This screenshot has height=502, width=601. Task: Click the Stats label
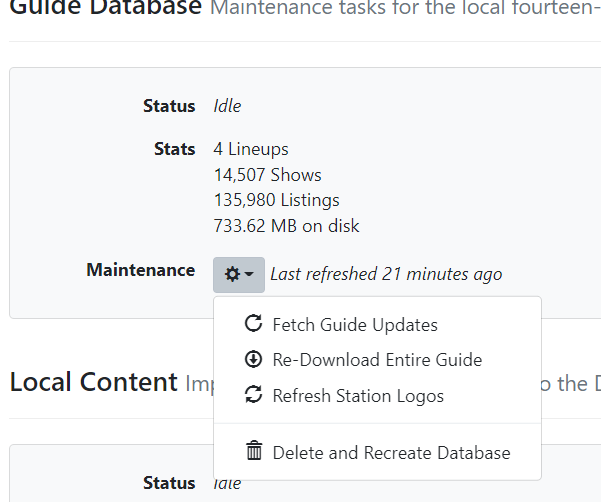pyautogui.click(x=174, y=149)
